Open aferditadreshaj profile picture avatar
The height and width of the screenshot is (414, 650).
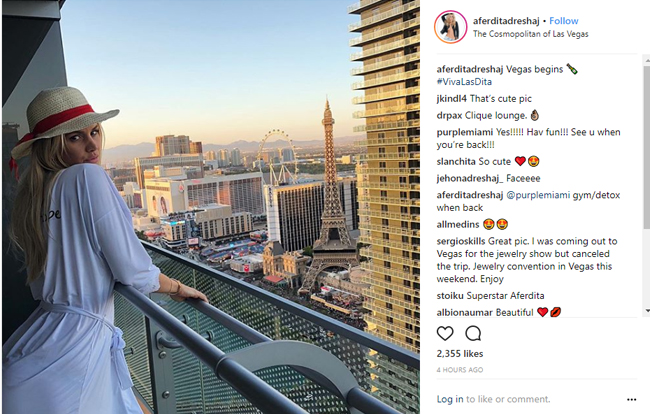450,27
